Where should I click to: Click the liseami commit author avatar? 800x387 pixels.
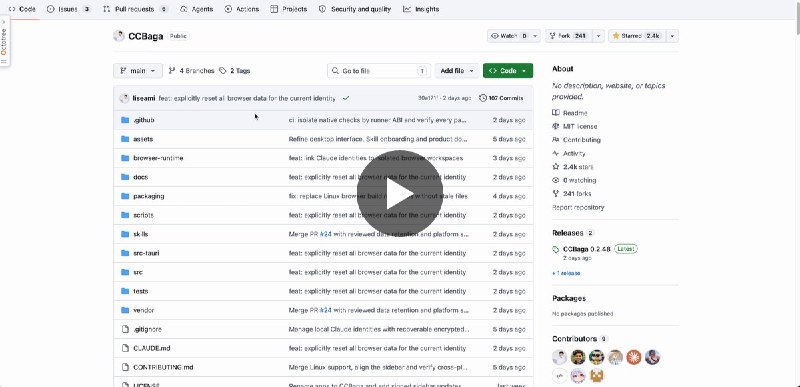[124, 98]
